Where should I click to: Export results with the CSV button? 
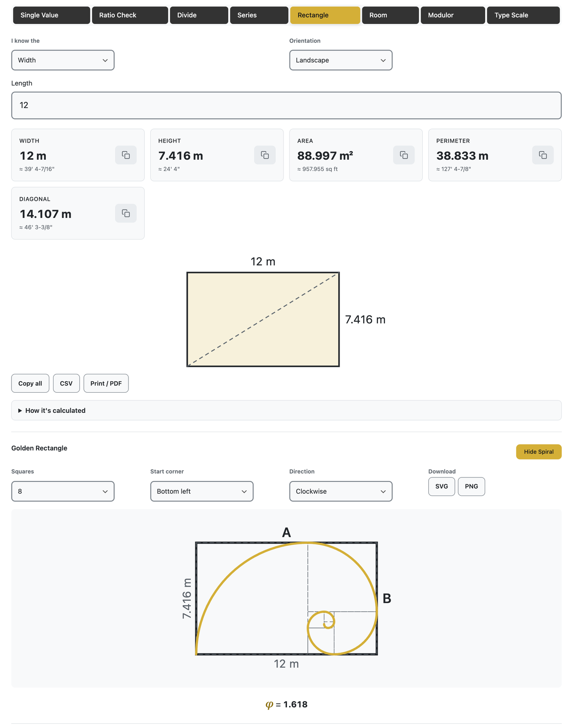(x=66, y=383)
